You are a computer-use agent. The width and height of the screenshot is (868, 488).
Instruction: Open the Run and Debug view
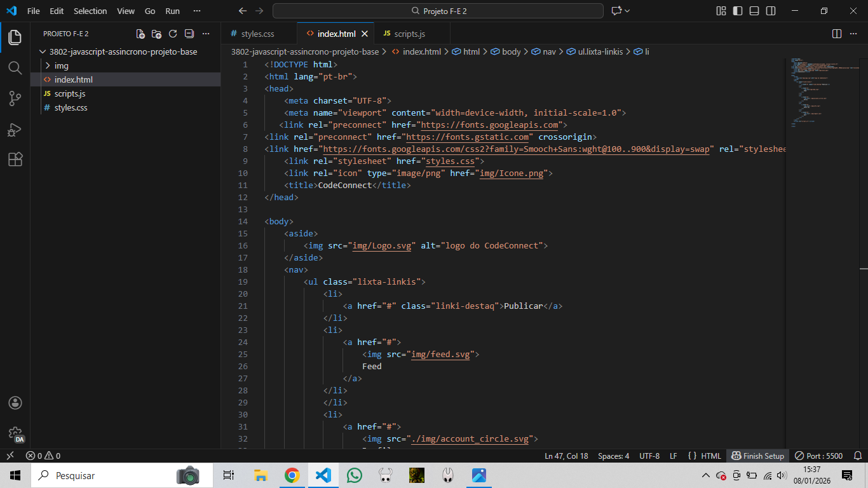(x=15, y=129)
